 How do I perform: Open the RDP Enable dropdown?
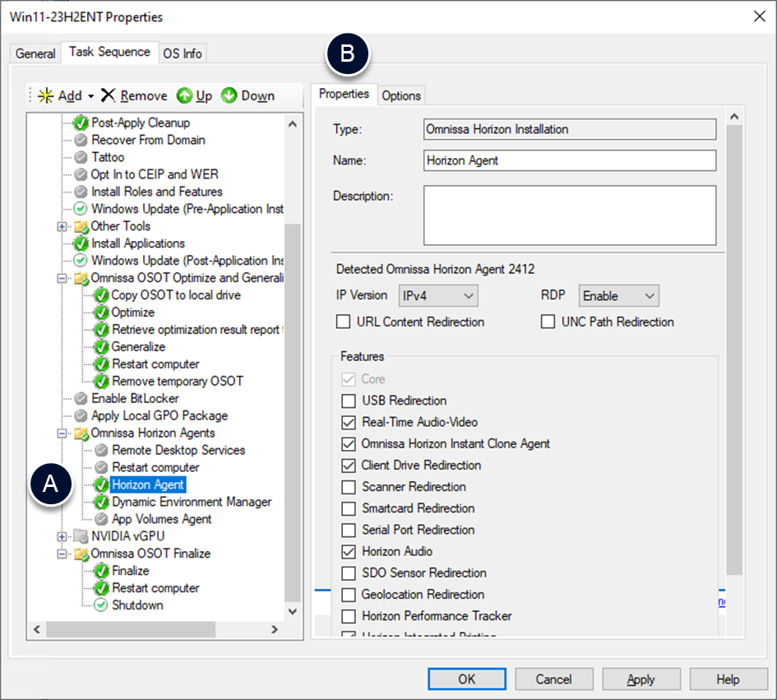click(x=619, y=295)
